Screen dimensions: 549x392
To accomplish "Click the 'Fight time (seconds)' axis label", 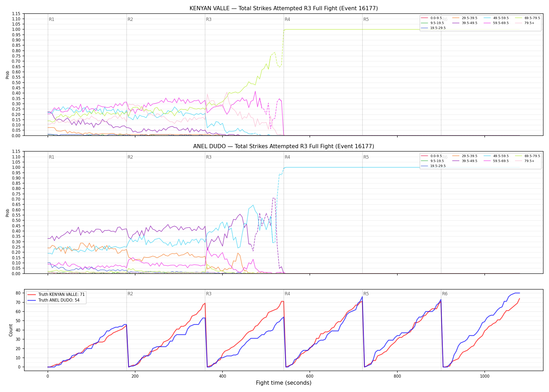I will 284,383.
